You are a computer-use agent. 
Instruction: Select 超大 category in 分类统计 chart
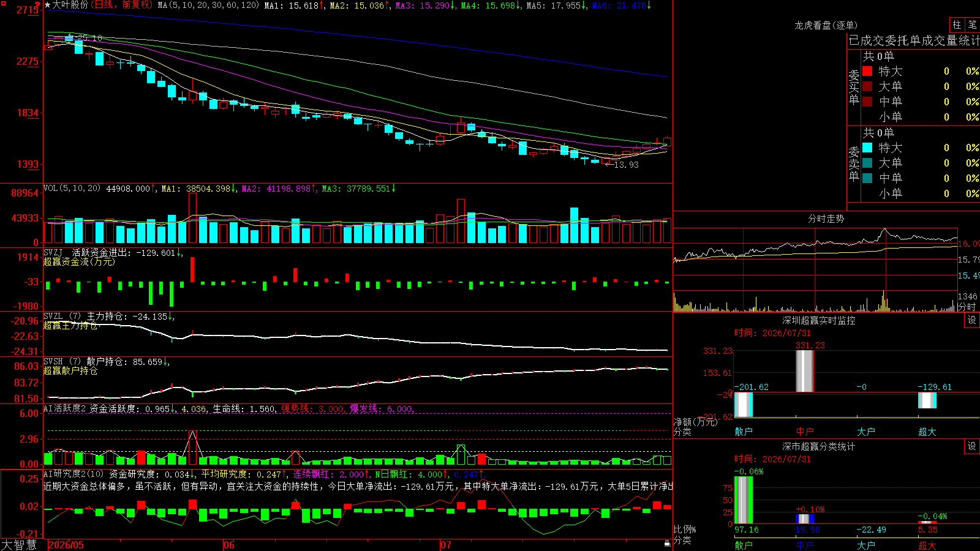click(x=927, y=545)
